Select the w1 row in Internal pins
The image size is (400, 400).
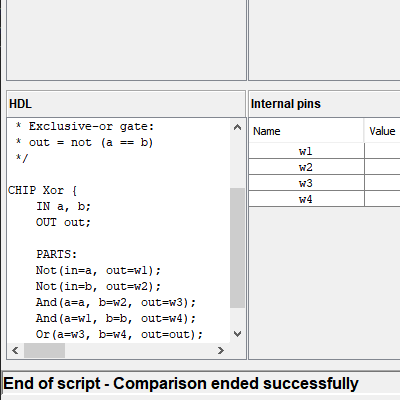coord(324,151)
